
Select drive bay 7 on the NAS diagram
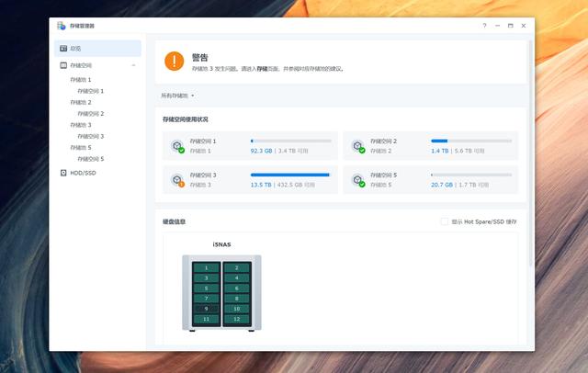point(206,299)
